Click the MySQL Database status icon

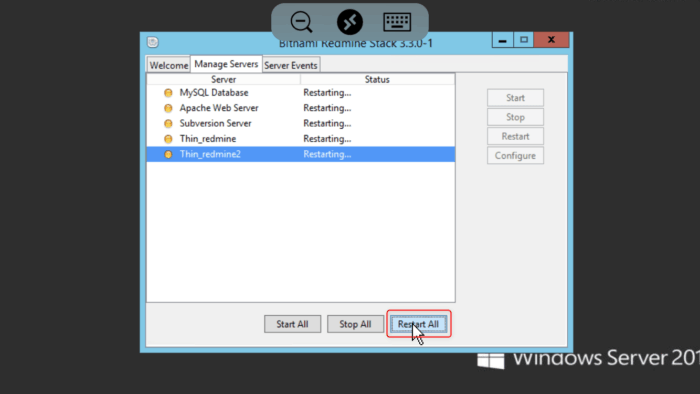168,93
